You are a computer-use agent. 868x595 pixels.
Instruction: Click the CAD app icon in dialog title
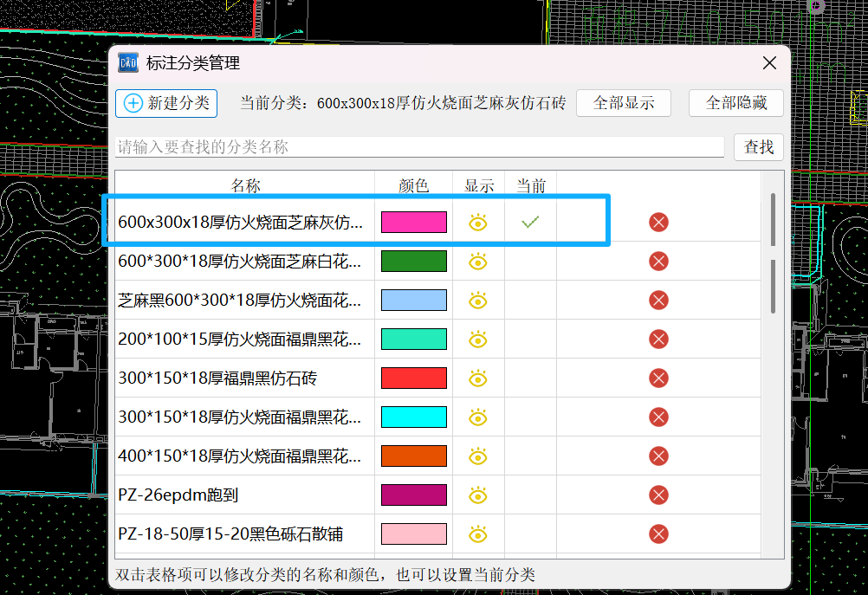(128, 62)
